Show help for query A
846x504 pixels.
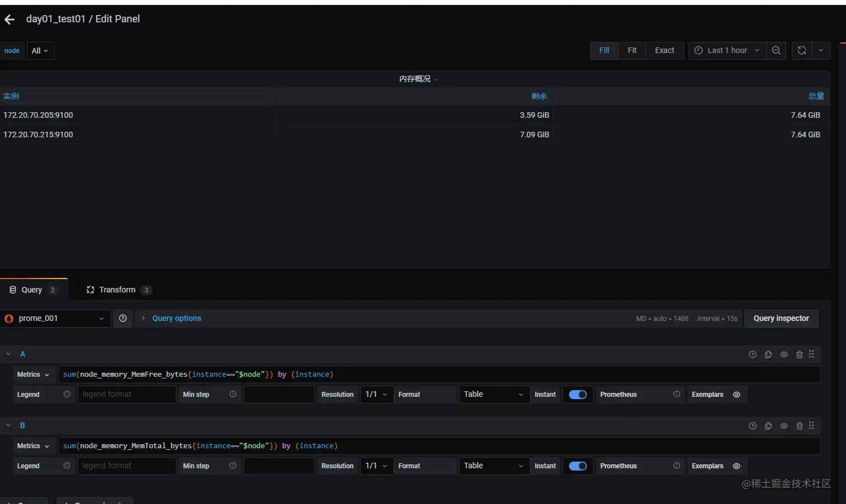coord(753,354)
